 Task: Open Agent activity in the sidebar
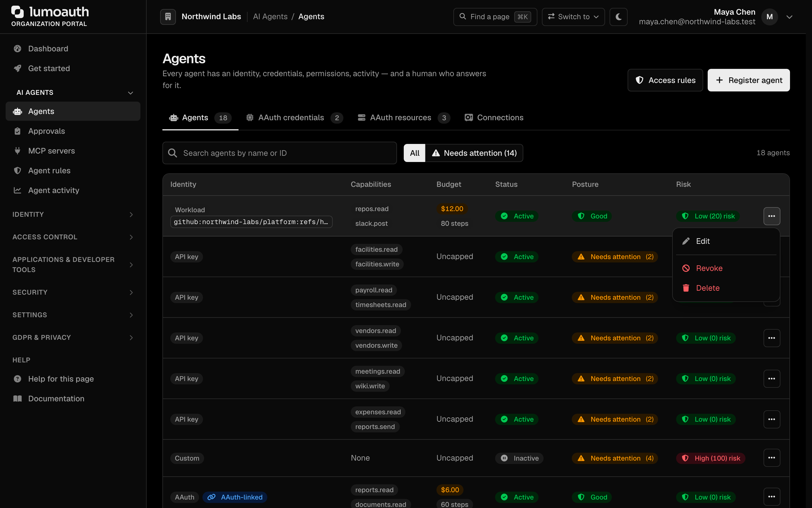(x=73, y=190)
